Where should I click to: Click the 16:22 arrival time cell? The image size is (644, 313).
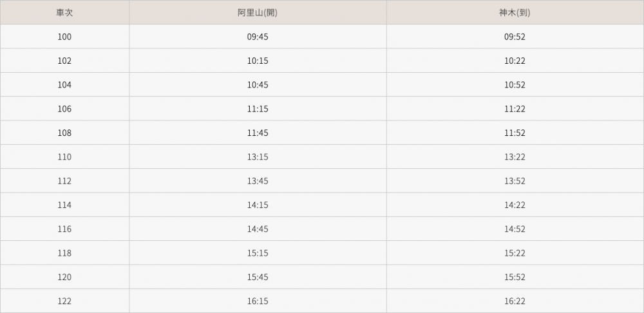(x=515, y=301)
